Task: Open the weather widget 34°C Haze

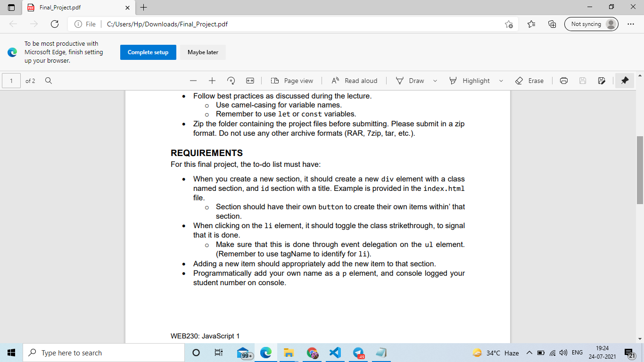Action: coord(495,353)
